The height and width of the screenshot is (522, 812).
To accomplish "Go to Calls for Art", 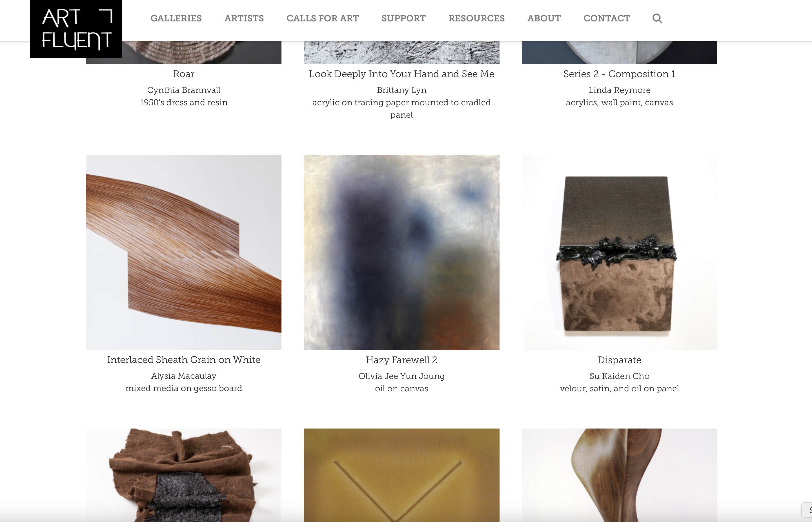I will tap(323, 18).
